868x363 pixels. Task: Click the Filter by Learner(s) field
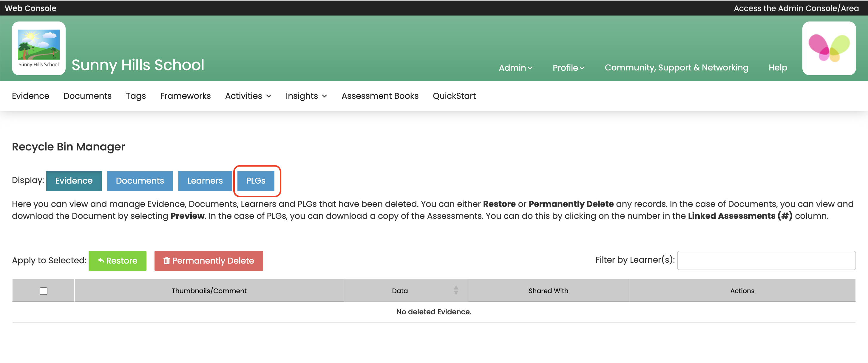(x=766, y=260)
